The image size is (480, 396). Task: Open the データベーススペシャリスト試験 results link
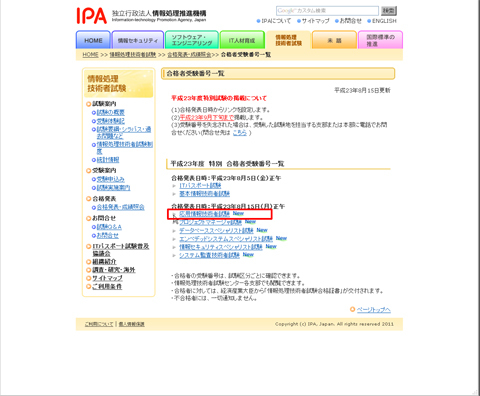[x=216, y=230]
